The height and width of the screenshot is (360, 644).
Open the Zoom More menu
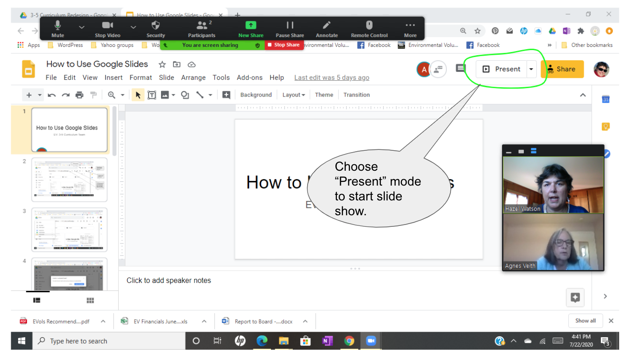pyautogui.click(x=410, y=28)
